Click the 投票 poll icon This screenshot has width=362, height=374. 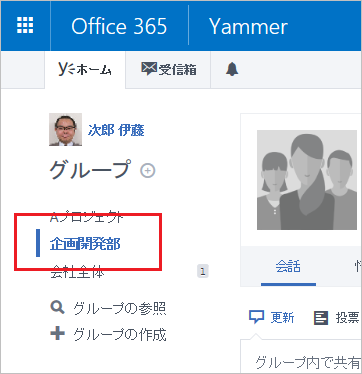click(321, 318)
